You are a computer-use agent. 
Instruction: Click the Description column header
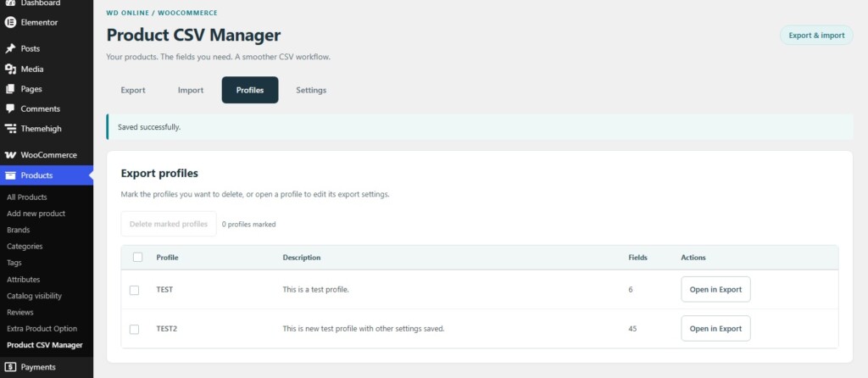click(302, 258)
